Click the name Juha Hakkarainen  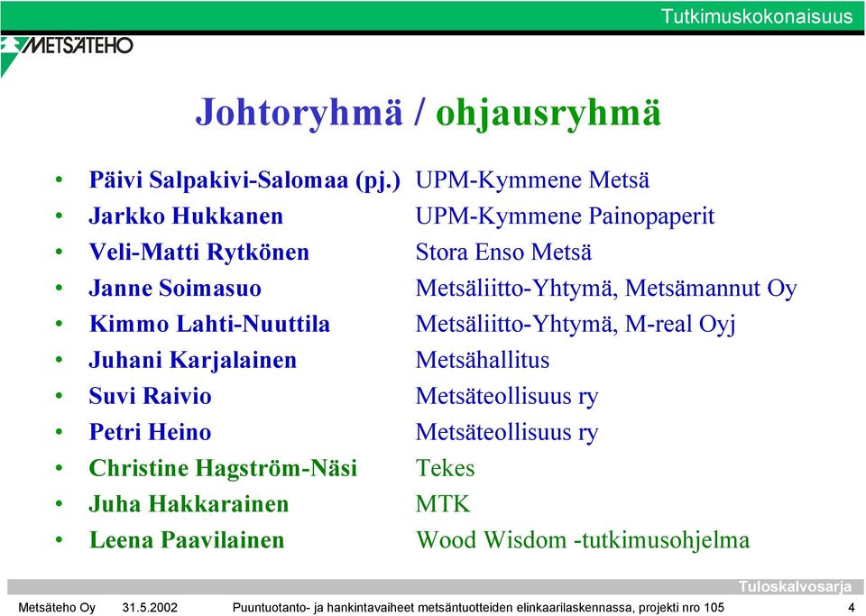(x=189, y=504)
